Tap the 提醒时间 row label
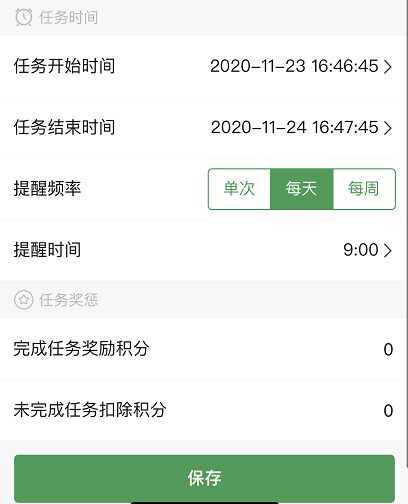 47,250
